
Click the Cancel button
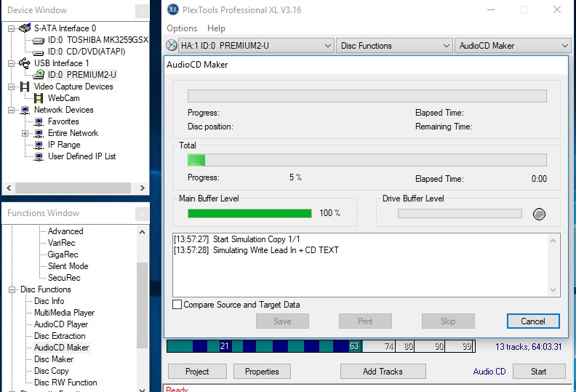pyautogui.click(x=533, y=321)
